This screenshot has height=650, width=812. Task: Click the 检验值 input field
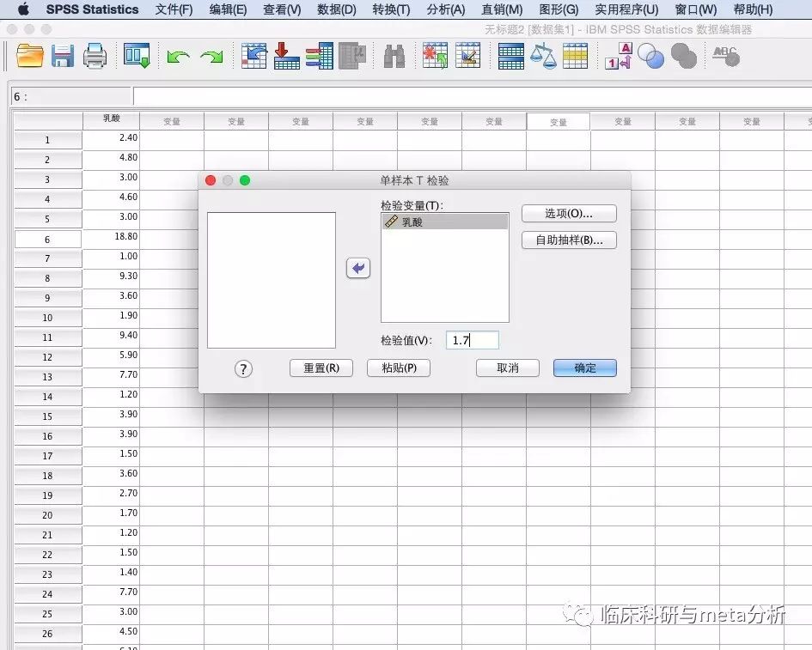(x=473, y=340)
